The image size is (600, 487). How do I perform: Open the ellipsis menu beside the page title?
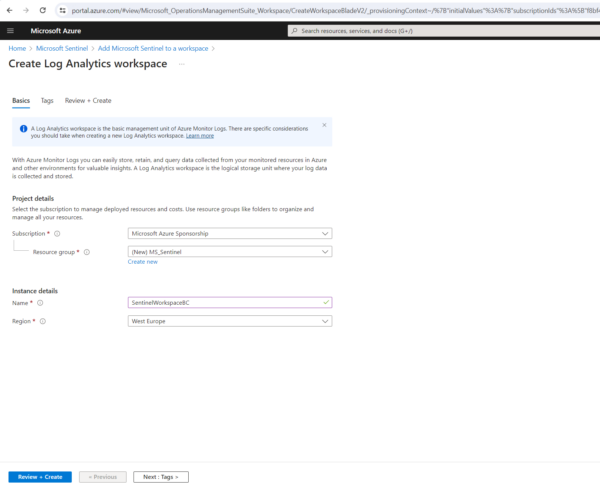click(182, 64)
